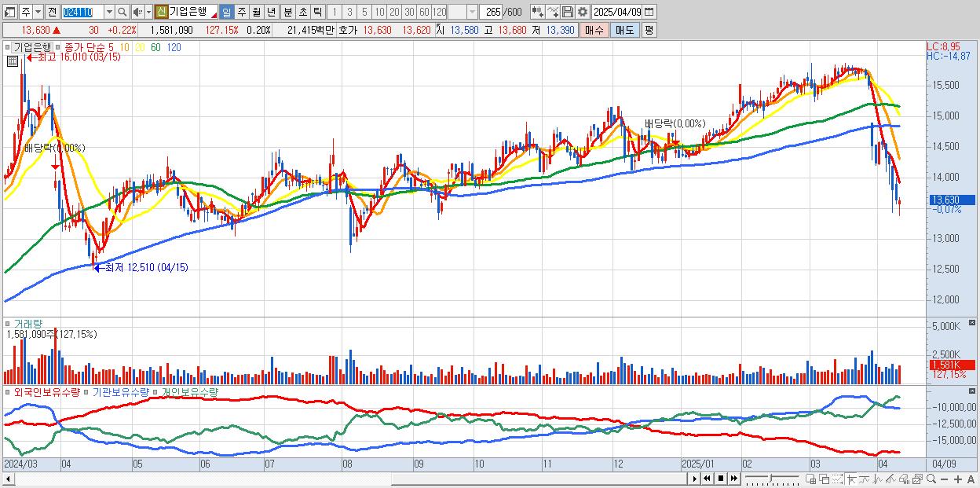The height and width of the screenshot is (488, 980).
Task: Click the add candlestick chart icon
Action: (x=537, y=12)
